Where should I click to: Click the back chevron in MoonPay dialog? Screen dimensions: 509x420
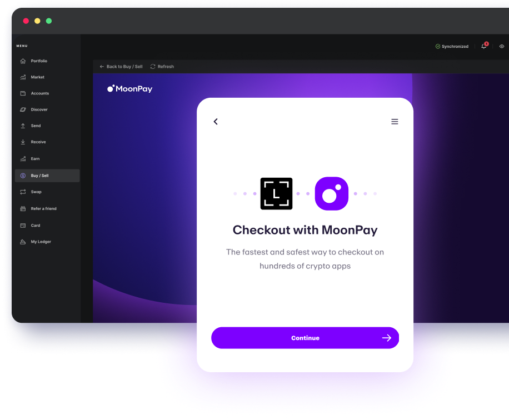click(x=216, y=121)
